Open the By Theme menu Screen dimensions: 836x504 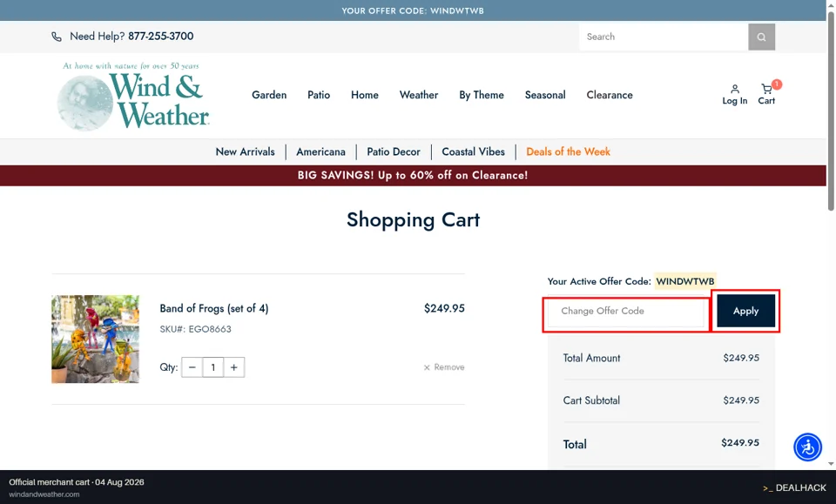[482, 95]
